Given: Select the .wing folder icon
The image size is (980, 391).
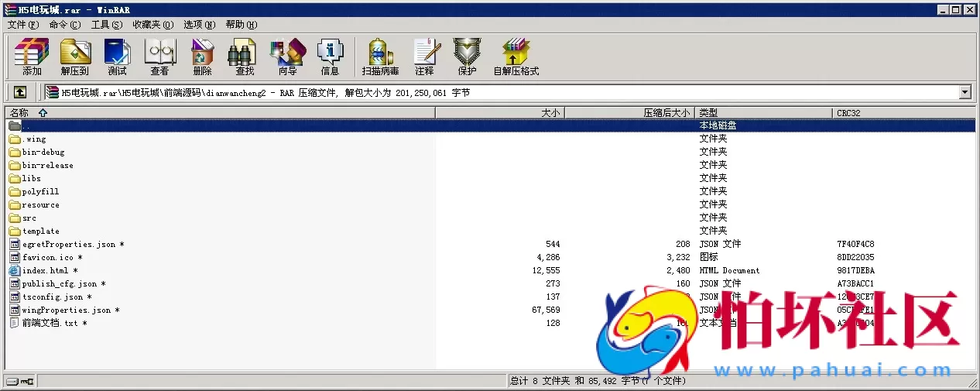Looking at the screenshot, I should pyautogui.click(x=15, y=139).
